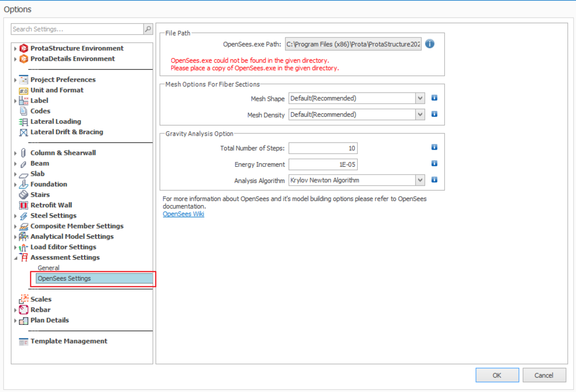Open the Mesh Shape dropdown
This screenshot has width=576, height=392.
[x=420, y=98]
